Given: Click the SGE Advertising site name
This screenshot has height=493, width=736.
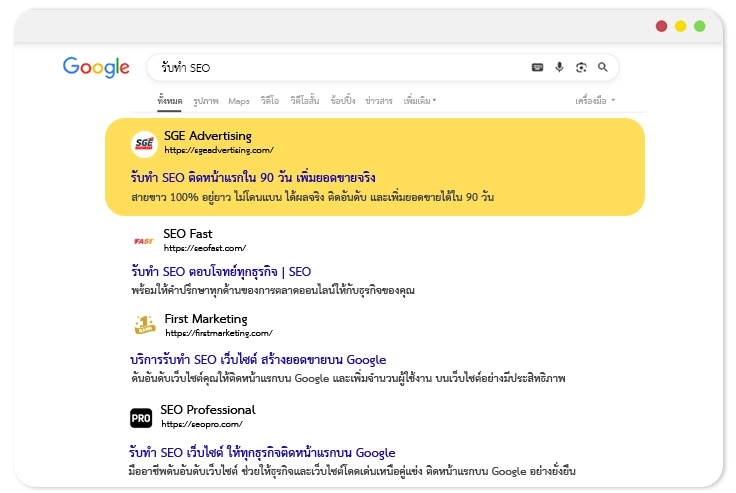Looking at the screenshot, I should click(x=208, y=136).
